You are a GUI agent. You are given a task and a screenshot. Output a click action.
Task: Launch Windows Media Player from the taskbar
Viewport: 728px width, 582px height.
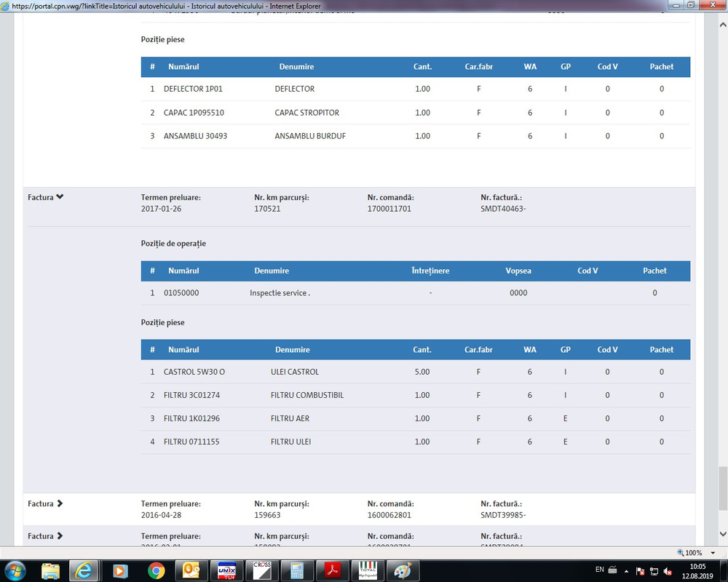click(120, 570)
